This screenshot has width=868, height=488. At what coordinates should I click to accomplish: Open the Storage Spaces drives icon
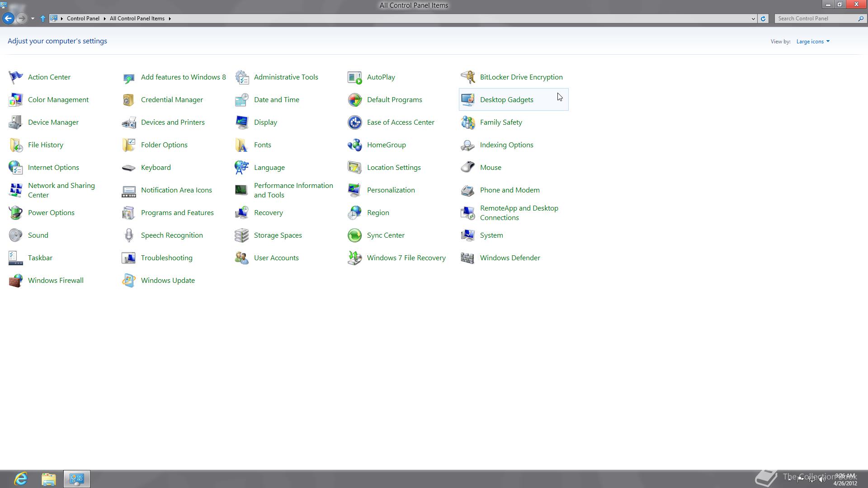tap(242, 235)
